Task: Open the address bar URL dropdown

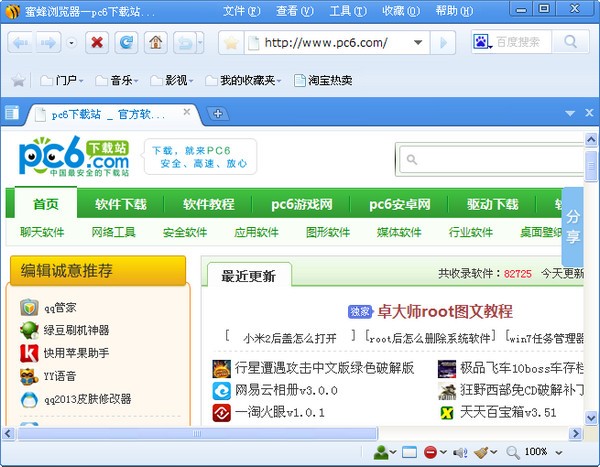Action: click(418, 42)
